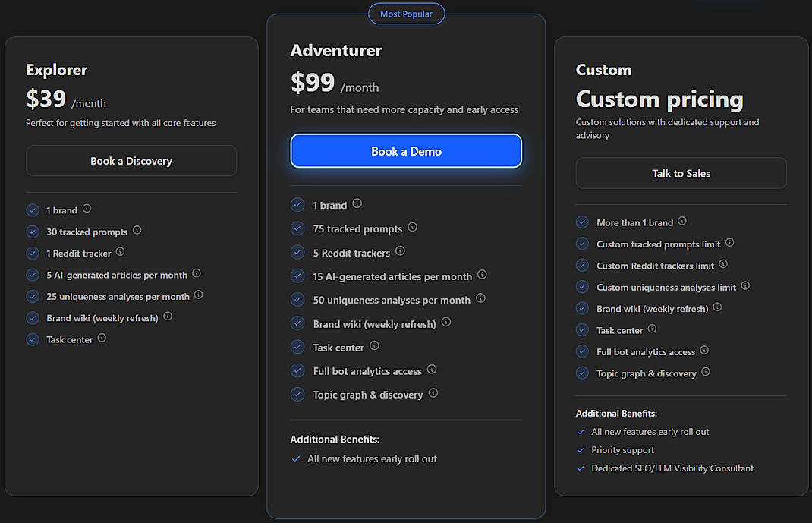
Task: Click '50 uniqueness analyses per month' text
Action: (392, 301)
